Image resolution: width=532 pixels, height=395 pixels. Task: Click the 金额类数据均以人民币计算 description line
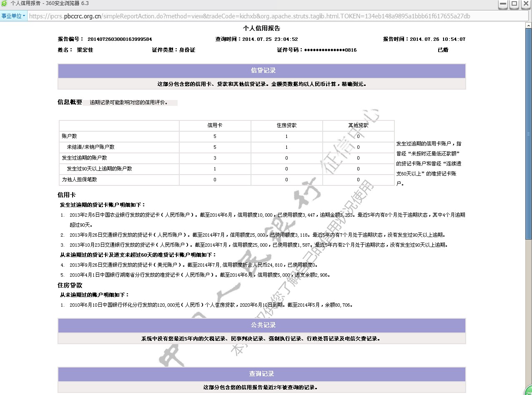[x=261, y=84]
